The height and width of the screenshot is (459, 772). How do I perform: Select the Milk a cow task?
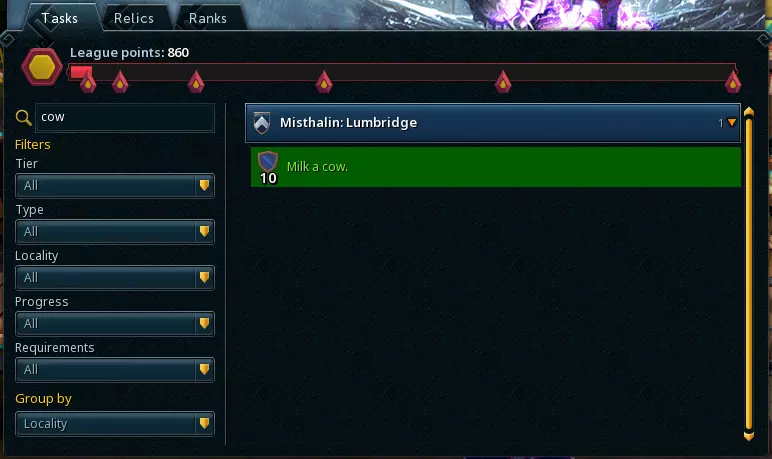pos(496,167)
